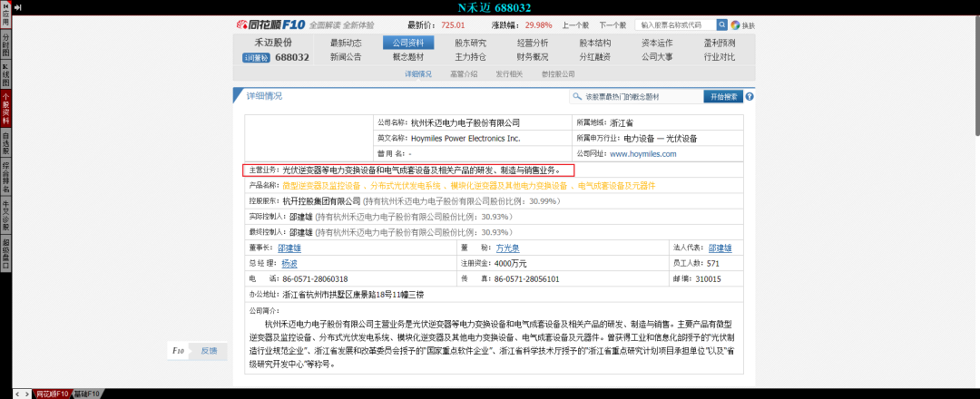Image resolution: width=980 pixels, height=399 pixels.
Task: Switch to the 基础F10 bottom tab
Action: [x=86, y=394]
